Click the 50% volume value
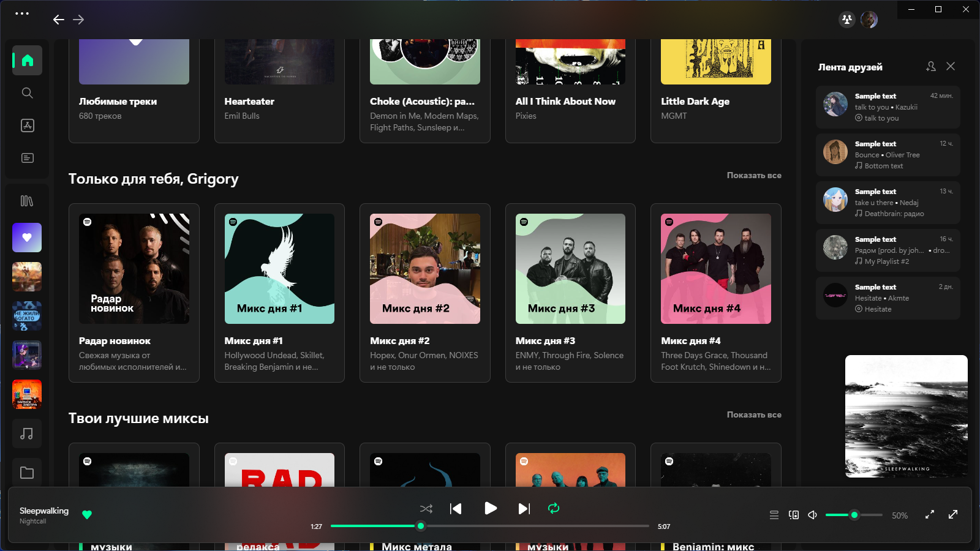This screenshot has width=980, height=551. 900,515
